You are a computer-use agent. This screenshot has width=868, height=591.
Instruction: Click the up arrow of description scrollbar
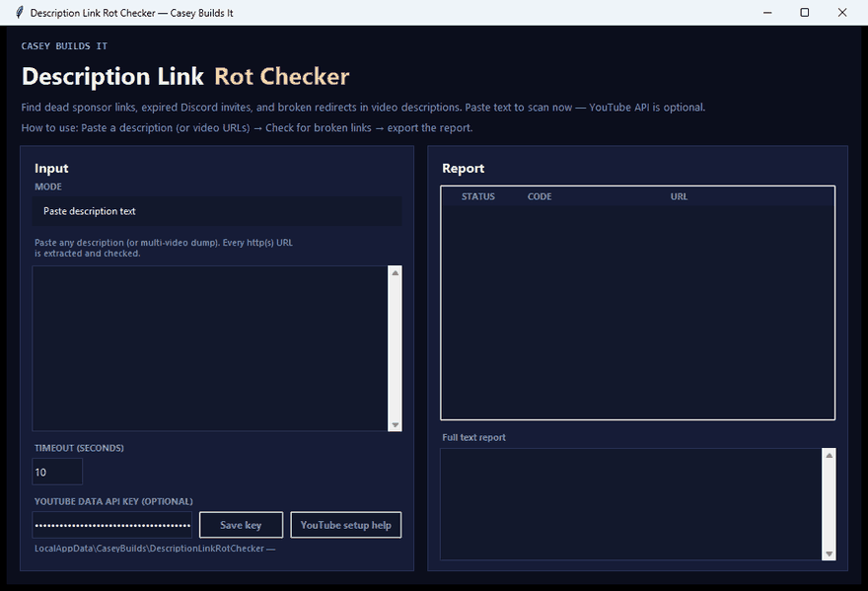(x=396, y=272)
